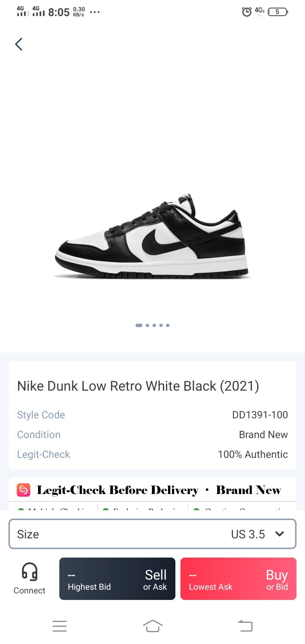Tap the back arrow icon
This screenshot has height=644, width=305.
pos(19,44)
